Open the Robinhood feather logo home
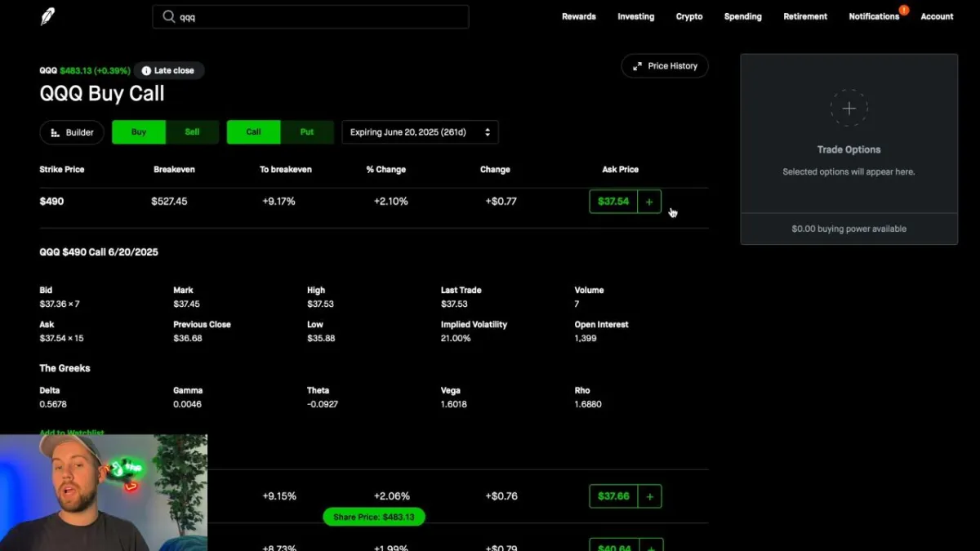980x551 pixels. (x=48, y=16)
